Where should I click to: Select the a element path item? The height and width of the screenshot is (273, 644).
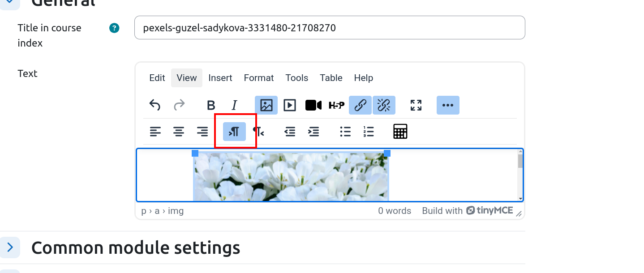[157, 211]
